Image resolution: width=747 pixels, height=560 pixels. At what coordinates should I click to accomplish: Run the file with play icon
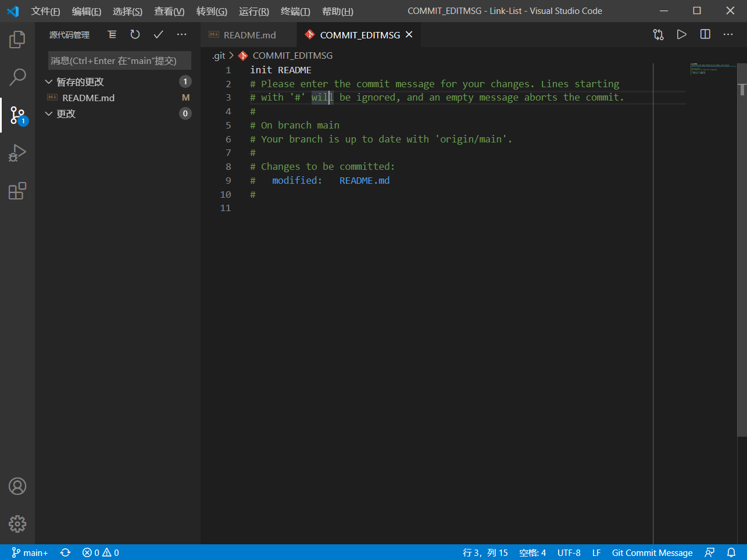pyautogui.click(x=682, y=35)
